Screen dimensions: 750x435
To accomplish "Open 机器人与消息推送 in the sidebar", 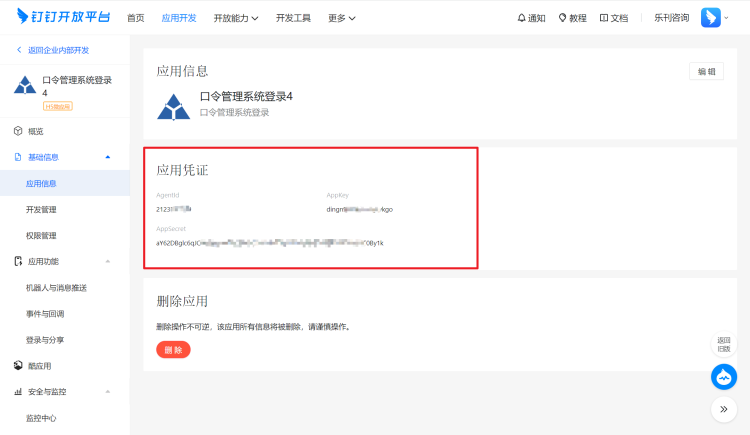I will point(56,288).
